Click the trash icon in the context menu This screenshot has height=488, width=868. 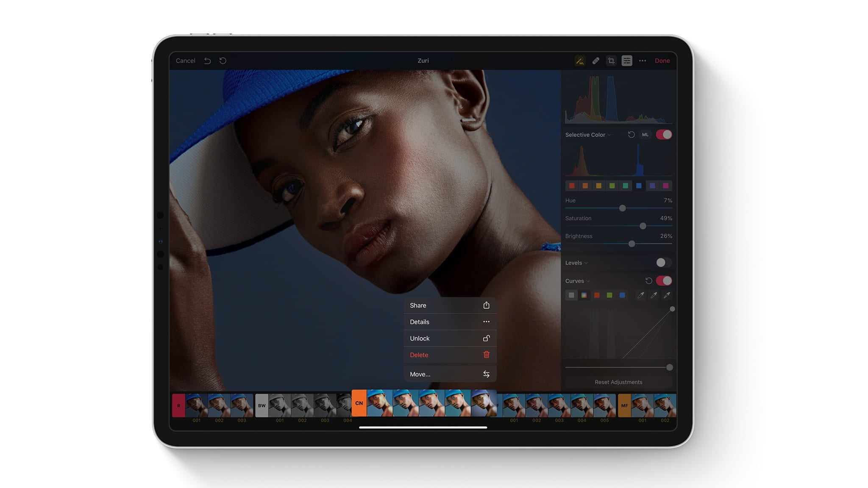point(486,355)
